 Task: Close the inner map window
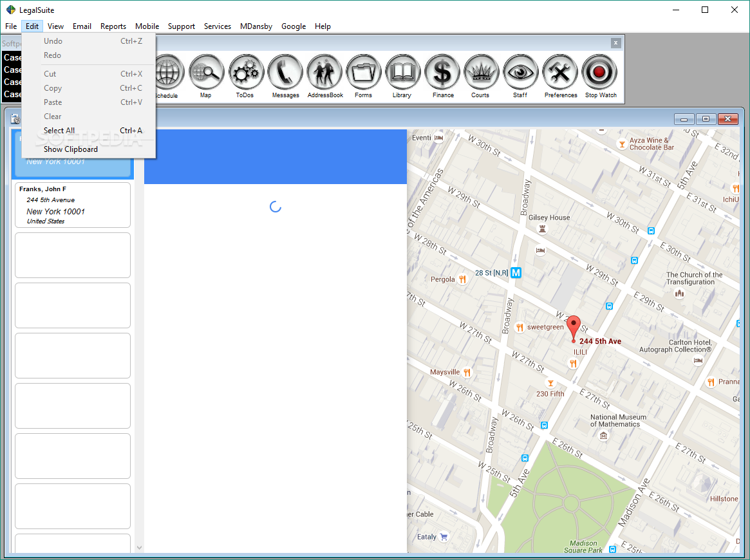point(728,118)
